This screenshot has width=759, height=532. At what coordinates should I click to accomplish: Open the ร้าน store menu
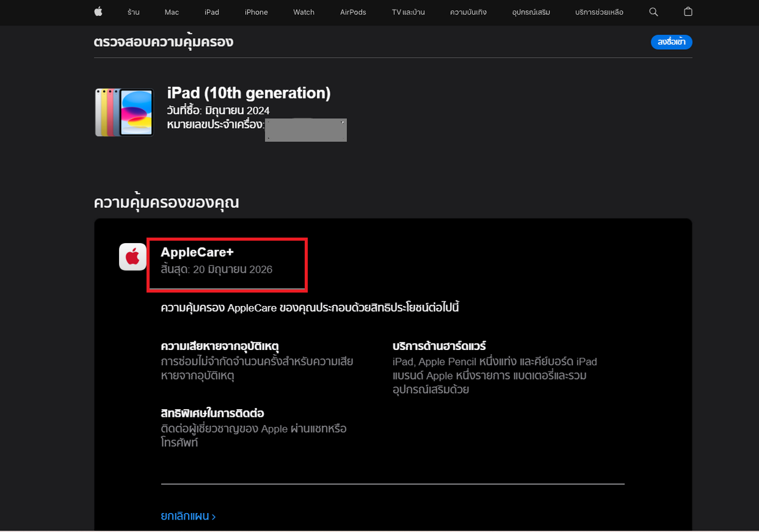coord(133,12)
